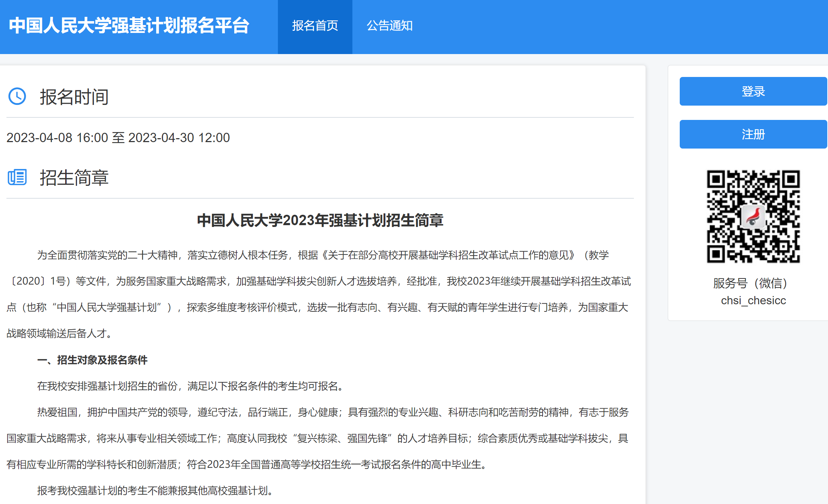Click the paragraph starting 热爱祖国

click(319, 438)
